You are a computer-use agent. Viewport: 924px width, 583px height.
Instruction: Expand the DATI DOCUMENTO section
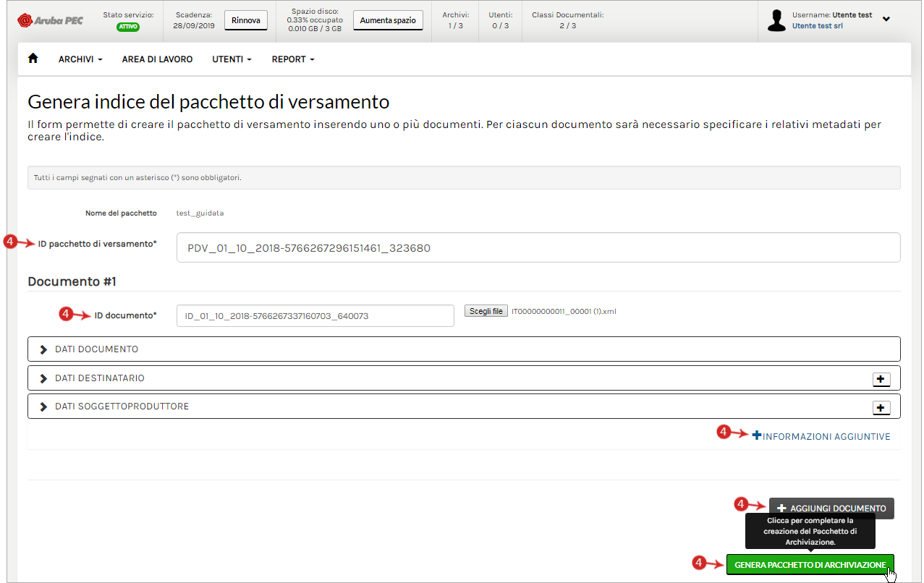click(x=464, y=349)
